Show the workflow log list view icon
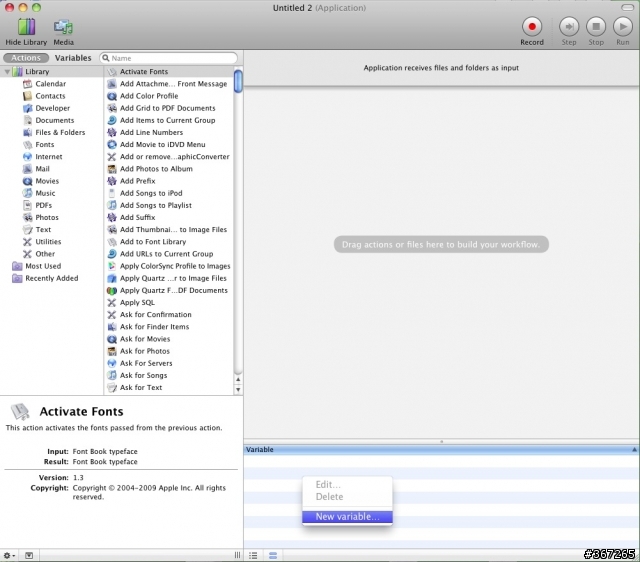 click(253, 555)
